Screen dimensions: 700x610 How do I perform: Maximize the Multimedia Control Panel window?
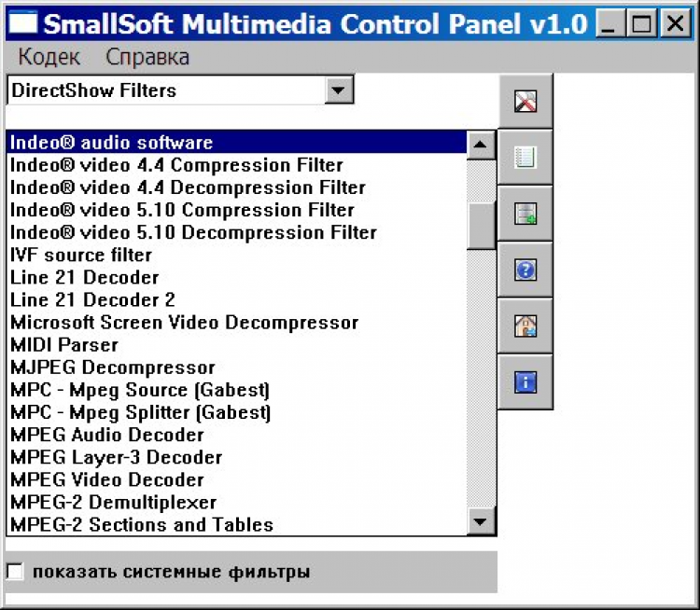[x=641, y=23]
